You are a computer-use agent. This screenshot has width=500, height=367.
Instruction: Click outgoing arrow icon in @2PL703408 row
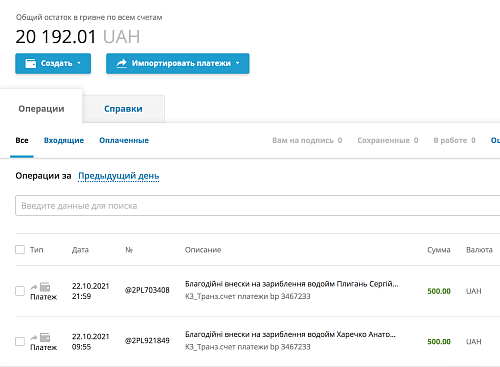[x=34, y=287]
